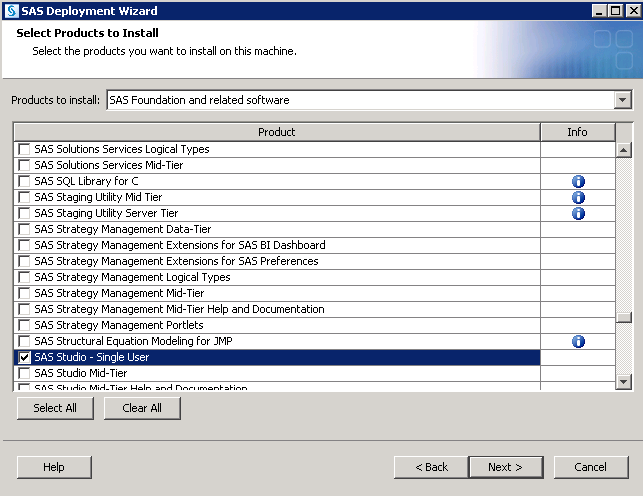
Task: Open the Help button
Action: [x=54, y=467]
